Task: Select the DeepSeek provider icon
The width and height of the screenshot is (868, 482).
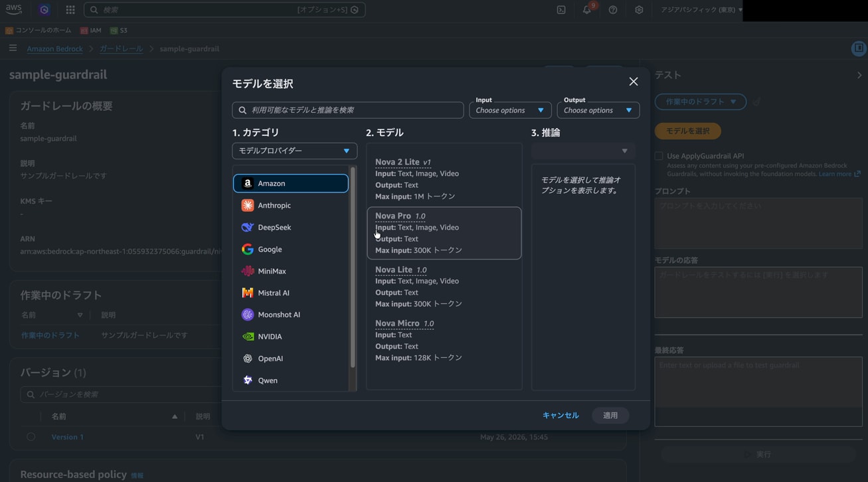Action: pos(247,227)
